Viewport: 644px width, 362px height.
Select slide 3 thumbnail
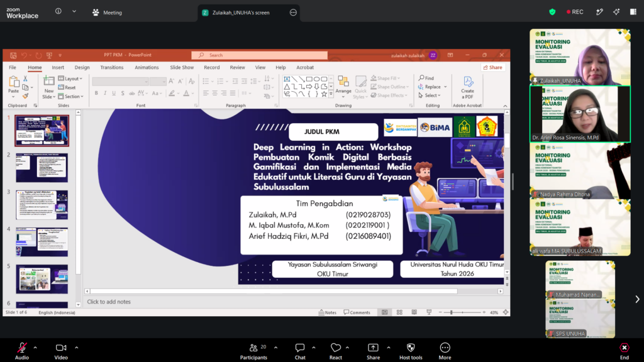click(42, 205)
